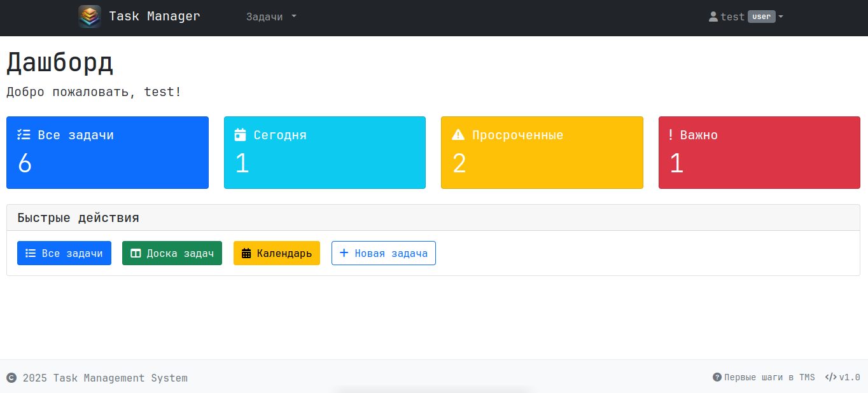The width and height of the screenshot is (868, 393).
Task: Click the warning triangle on "Просроченные" card
Action: tap(458, 134)
